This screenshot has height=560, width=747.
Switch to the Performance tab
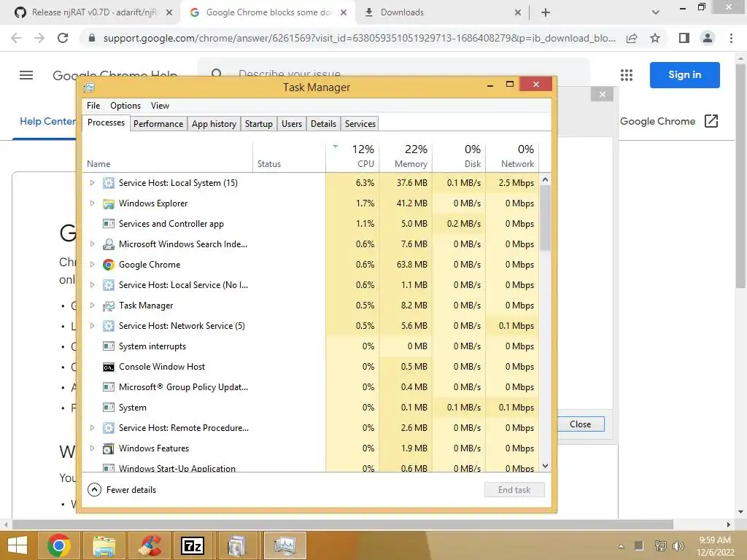[158, 124]
